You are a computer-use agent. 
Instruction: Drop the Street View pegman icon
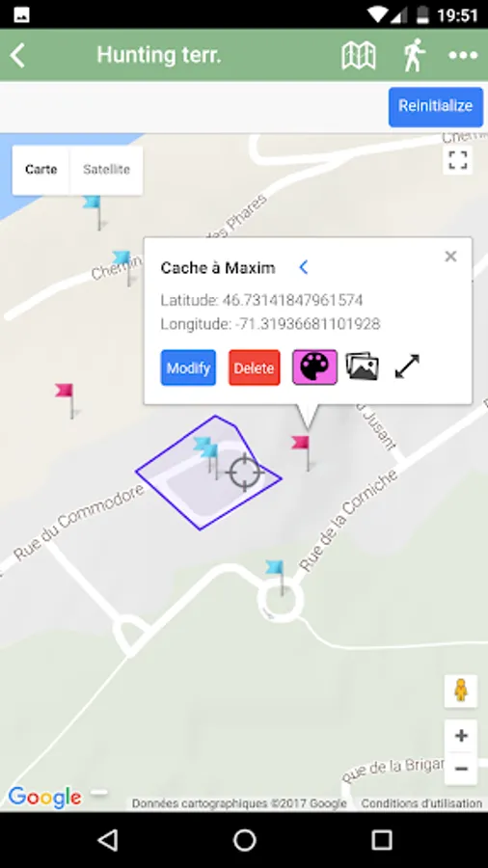461,691
